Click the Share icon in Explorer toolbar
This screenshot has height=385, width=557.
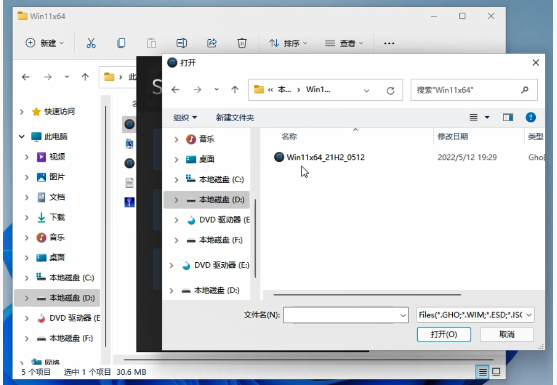[x=212, y=43]
